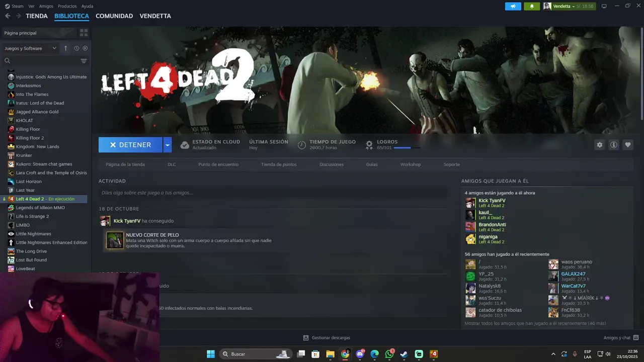Viewport: 644px width, 362px height.
Task: Select Little Nightmares Enhanced Edition
Action: click(51, 242)
